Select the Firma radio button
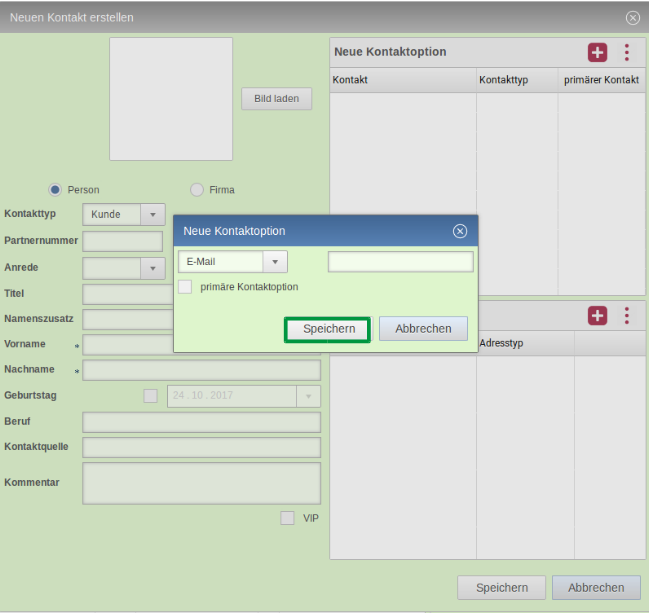The height and width of the screenshot is (615, 650). tap(197, 190)
